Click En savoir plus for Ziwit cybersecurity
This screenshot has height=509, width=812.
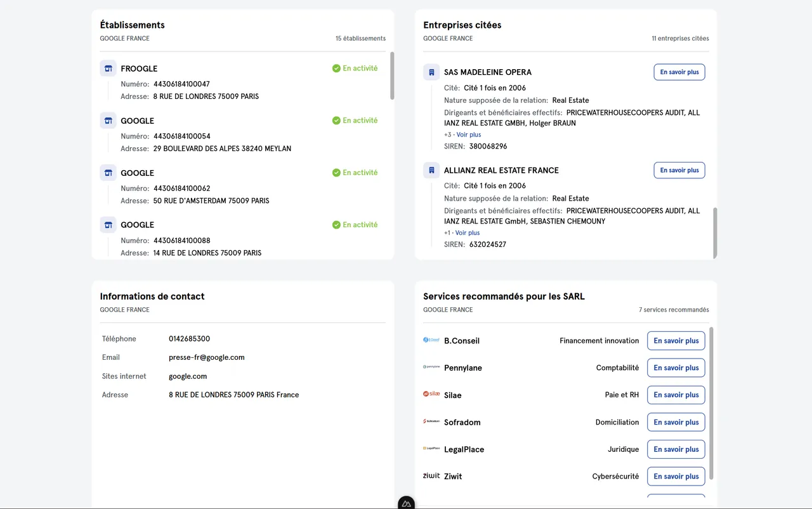tap(676, 476)
